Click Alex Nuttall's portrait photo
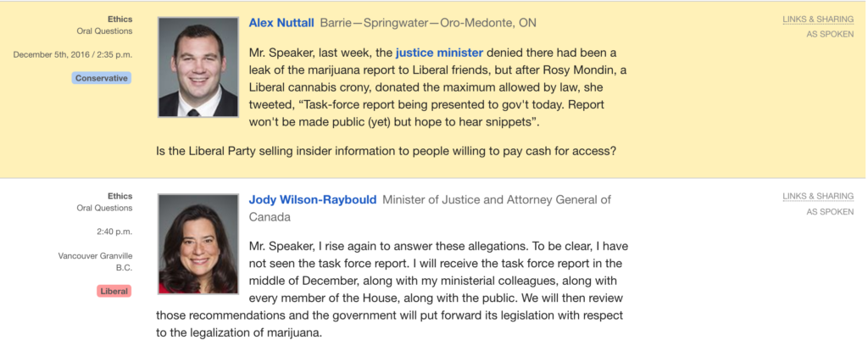The width and height of the screenshot is (868, 357). point(198,67)
